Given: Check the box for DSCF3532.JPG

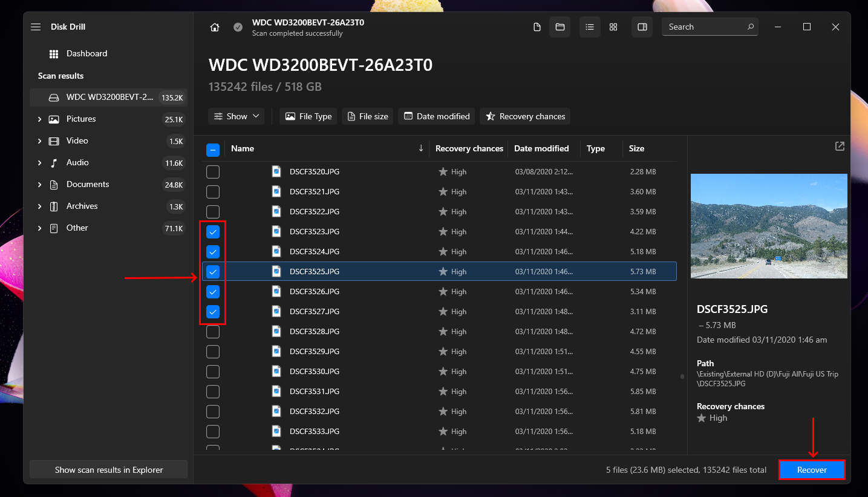Looking at the screenshot, I should 213,412.
